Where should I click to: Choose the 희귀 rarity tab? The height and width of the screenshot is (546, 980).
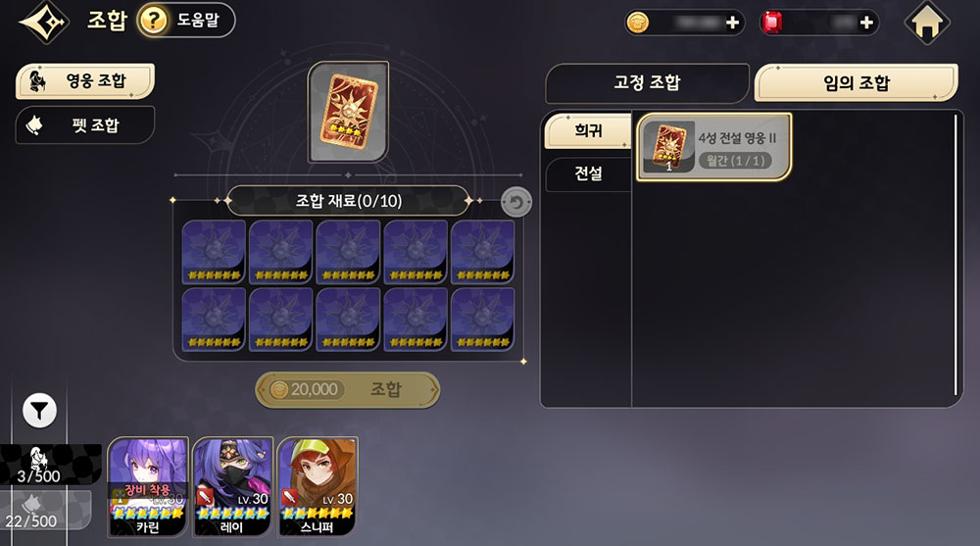587,130
